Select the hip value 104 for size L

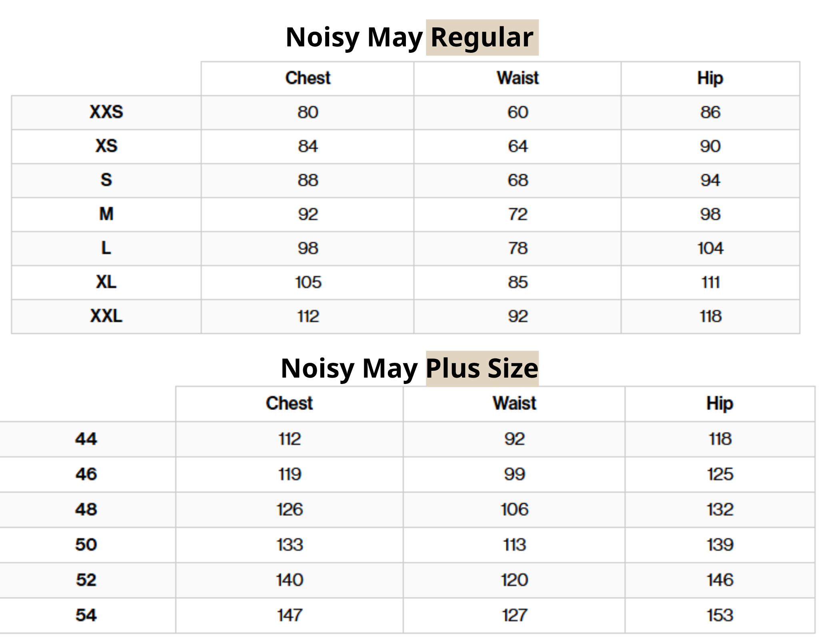point(710,248)
